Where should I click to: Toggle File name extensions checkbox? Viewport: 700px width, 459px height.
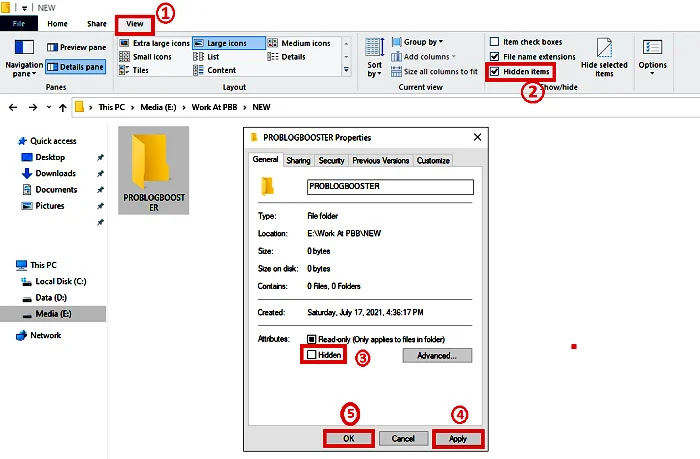tap(495, 57)
